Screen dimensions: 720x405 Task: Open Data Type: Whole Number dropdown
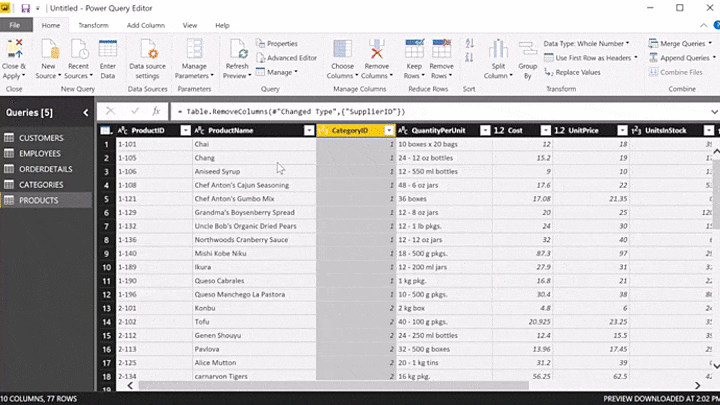pyautogui.click(x=586, y=44)
